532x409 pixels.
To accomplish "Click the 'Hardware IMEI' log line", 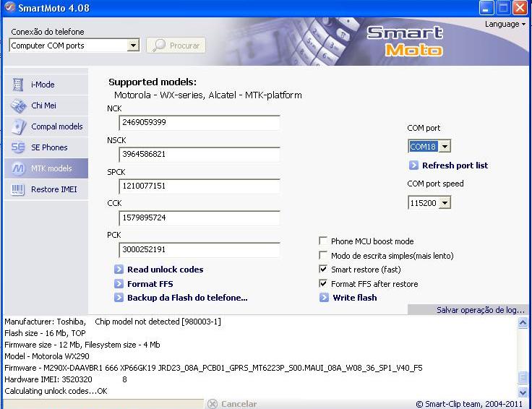I will point(66,379).
